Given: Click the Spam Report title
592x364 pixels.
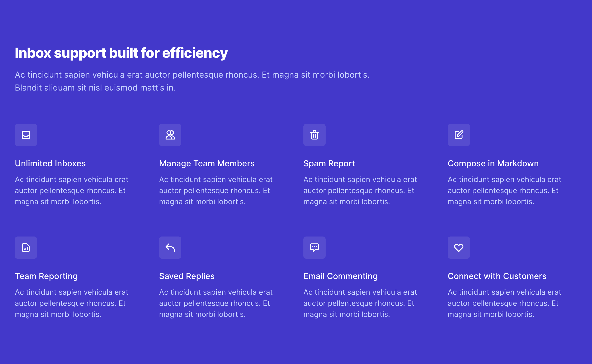Looking at the screenshot, I should point(329,164).
